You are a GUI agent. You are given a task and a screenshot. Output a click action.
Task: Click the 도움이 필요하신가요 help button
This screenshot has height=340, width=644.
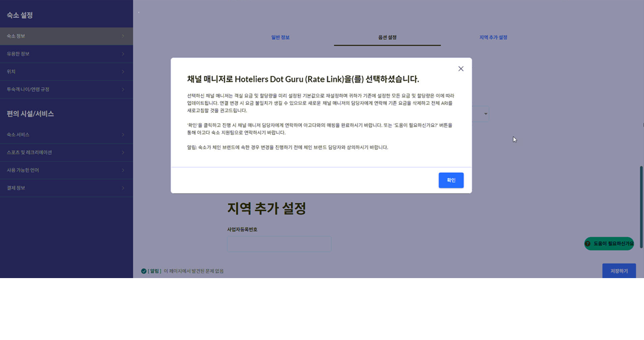point(609,243)
